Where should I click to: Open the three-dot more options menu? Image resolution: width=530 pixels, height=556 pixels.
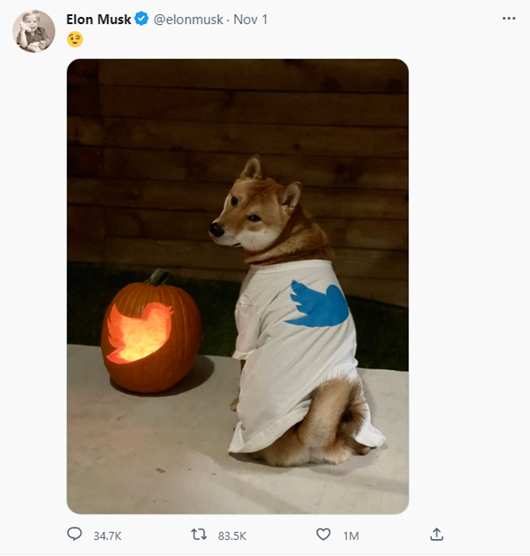click(509, 18)
